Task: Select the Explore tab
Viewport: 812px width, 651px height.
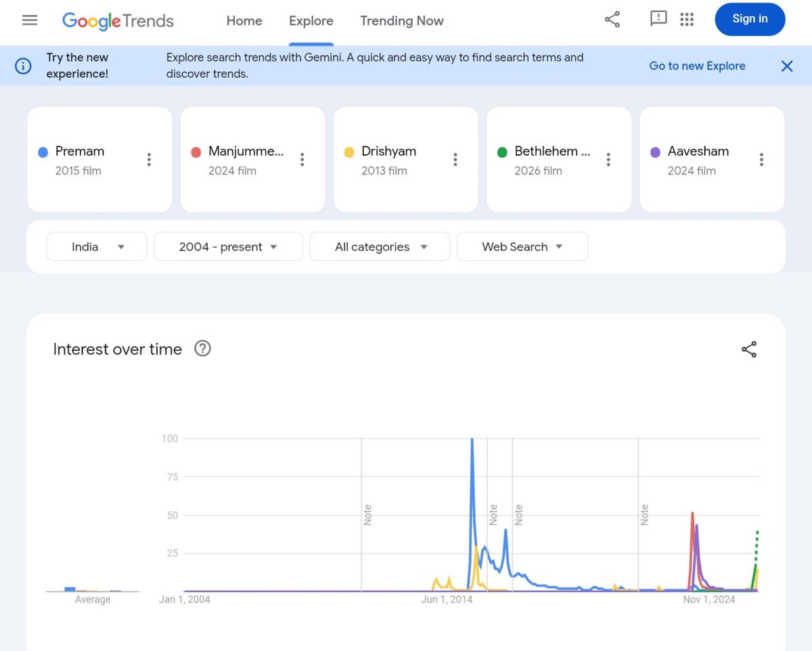Action: coord(311,21)
